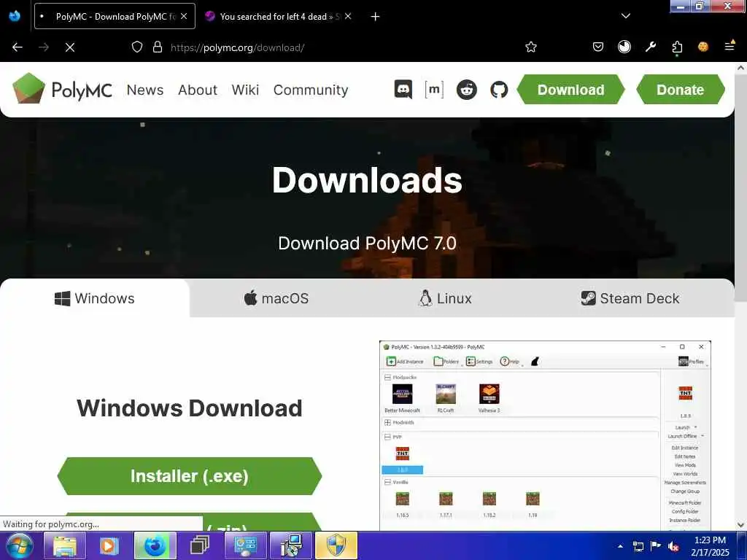Open the News page link
Viewport: 747px width, 560px height.
[145, 90]
